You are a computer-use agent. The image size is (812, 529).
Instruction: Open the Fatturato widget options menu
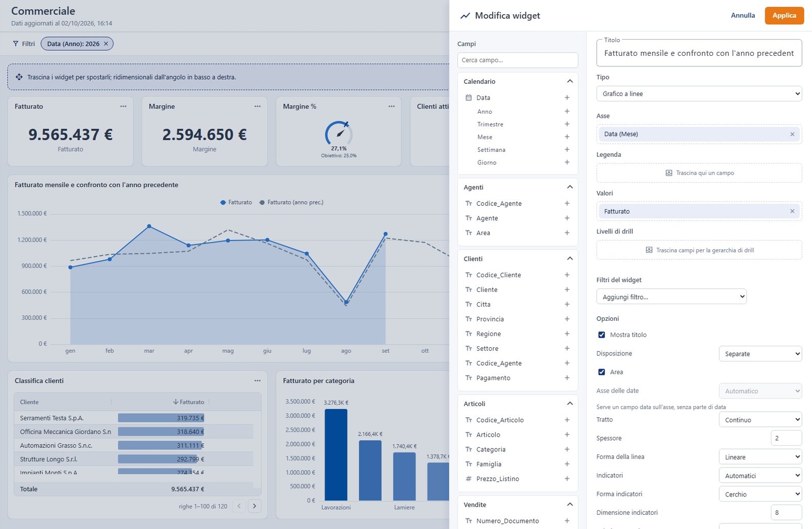click(x=123, y=106)
